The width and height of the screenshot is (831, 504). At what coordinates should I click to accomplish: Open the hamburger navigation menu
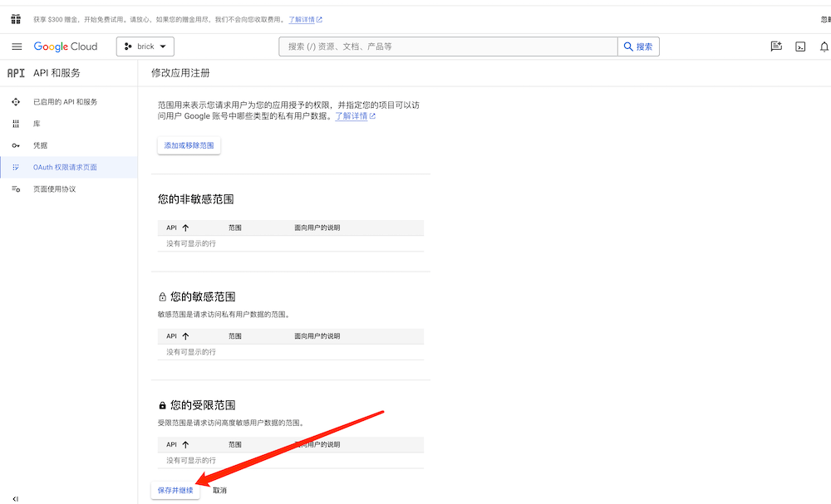(17, 46)
